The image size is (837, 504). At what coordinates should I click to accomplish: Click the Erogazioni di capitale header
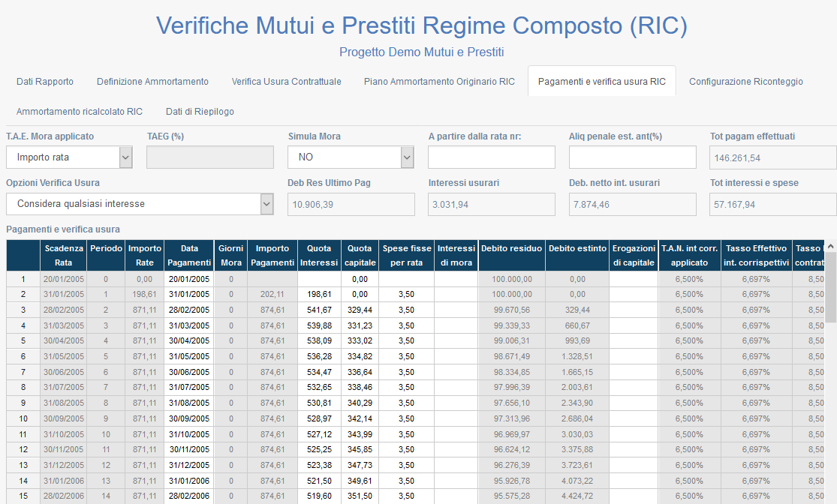[634, 256]
